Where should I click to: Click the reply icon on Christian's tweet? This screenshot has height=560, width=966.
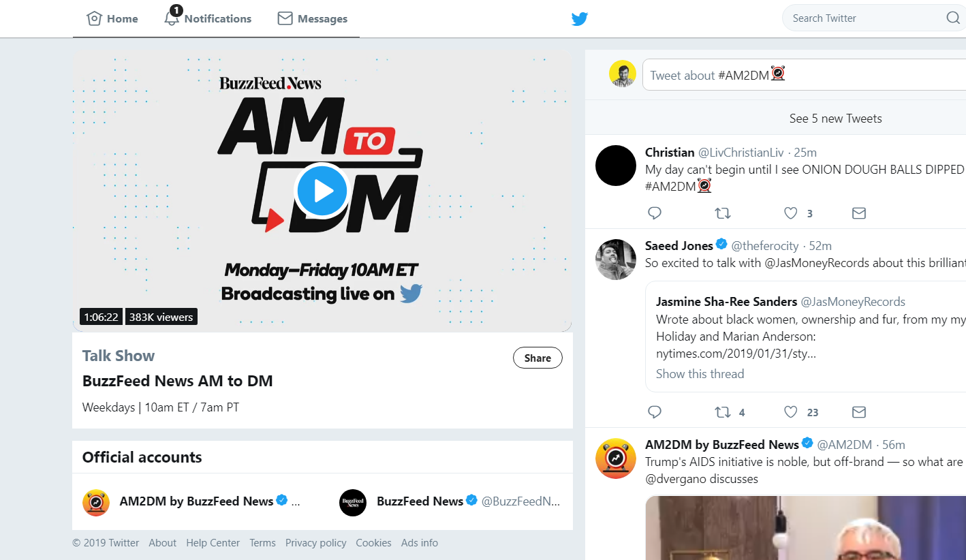[x=655, y=213]
